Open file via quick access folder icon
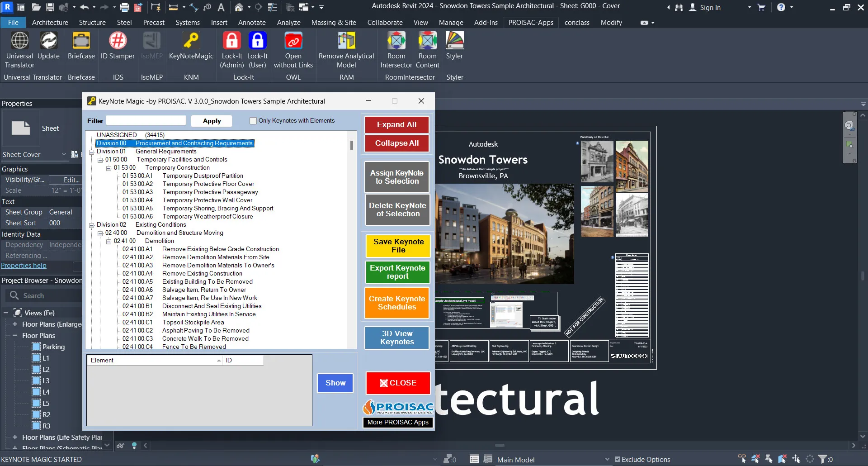Image resolution: width=868 pixels, height=466 pixels. pos(36,7)
